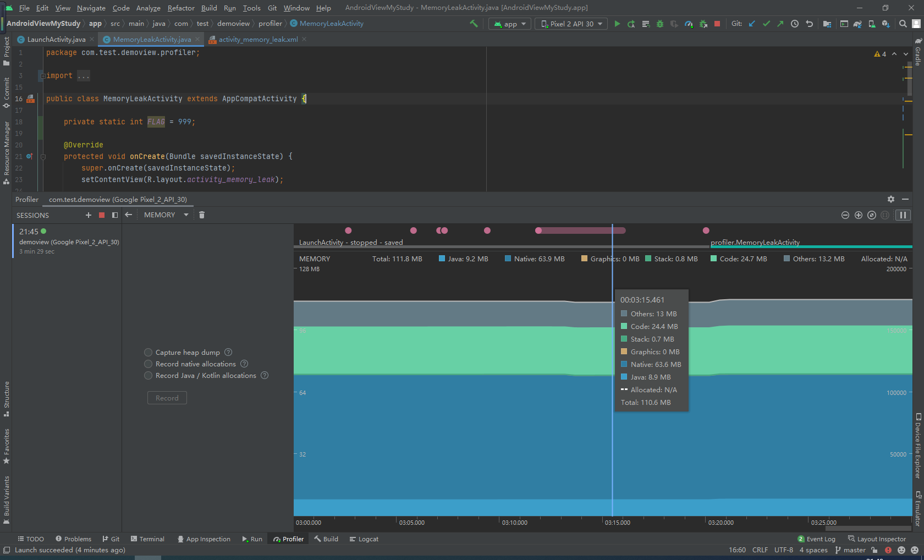Viewport: 924px width, 560px height.
Task: Open the Pixel 2 API 30 device dropdown
Action: 571,24
